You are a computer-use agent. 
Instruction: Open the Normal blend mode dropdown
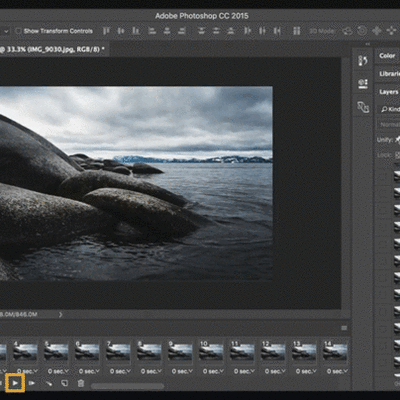click(x=389, y=124)
